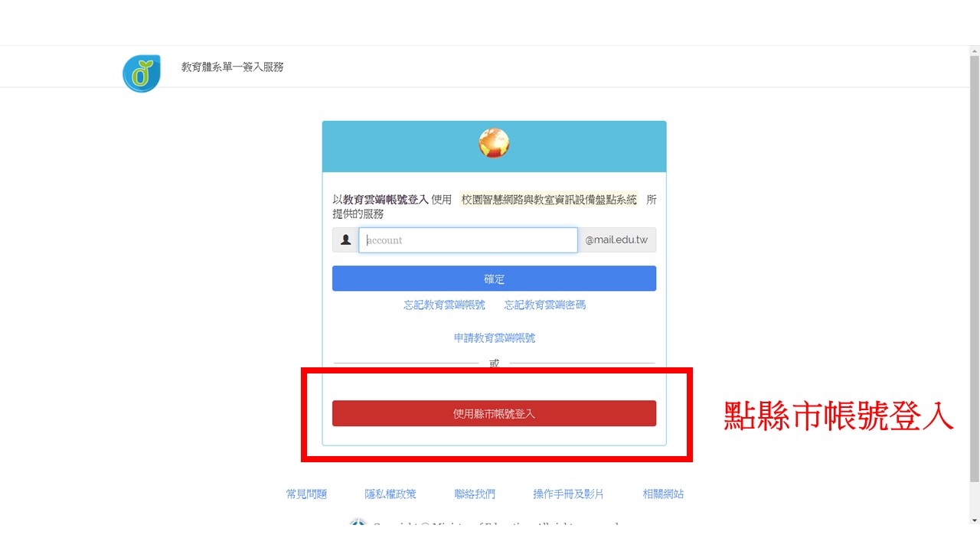Click the 教育體系單一簽入服務 header title

pyautogui.click(x=232, y=67)
